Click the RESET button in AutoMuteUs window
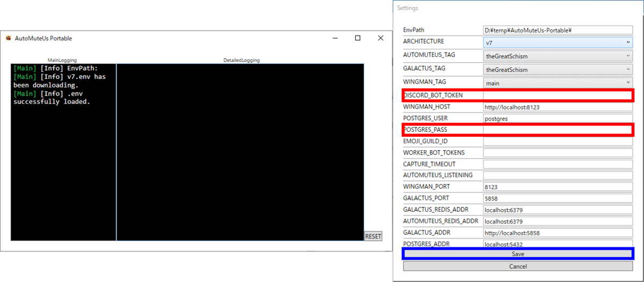 pos(373,236)
